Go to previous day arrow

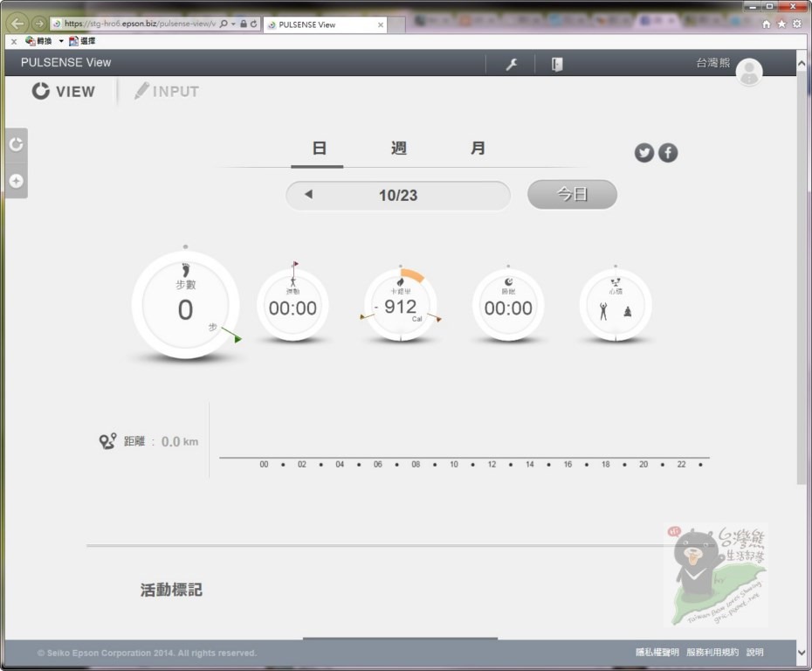tap(308, 194)
